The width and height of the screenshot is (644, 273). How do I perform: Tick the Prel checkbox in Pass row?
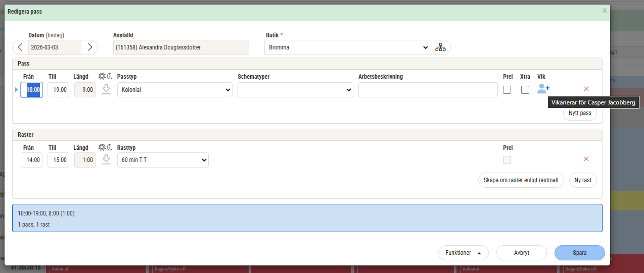[507, 90]
